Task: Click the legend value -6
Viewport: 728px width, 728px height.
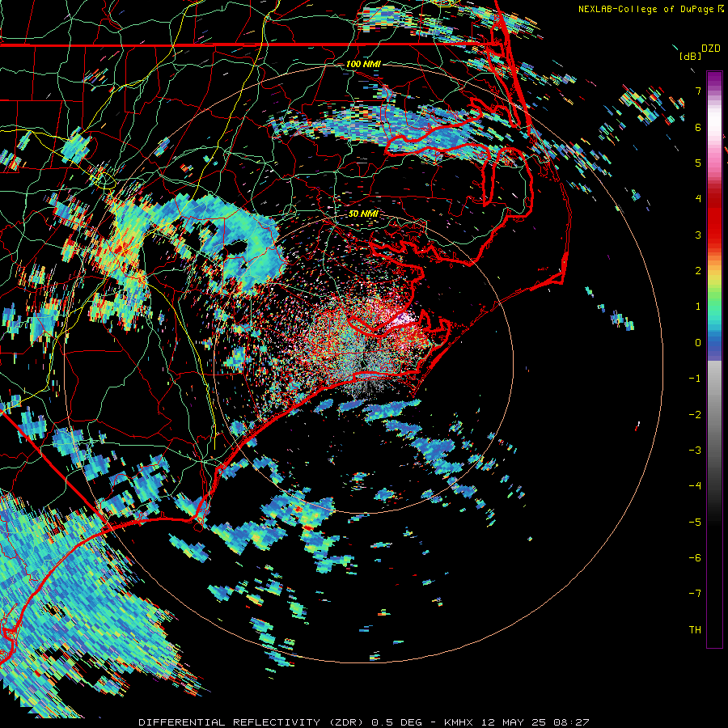Action: [x=695, y=558]
